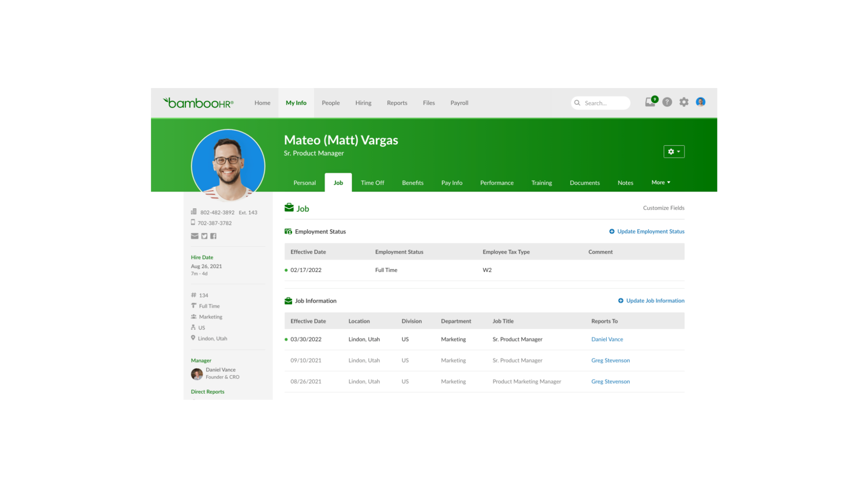Open Daniel Vance in Reports To column
This screenshot has height=488, width=868.
coord(607,339)
